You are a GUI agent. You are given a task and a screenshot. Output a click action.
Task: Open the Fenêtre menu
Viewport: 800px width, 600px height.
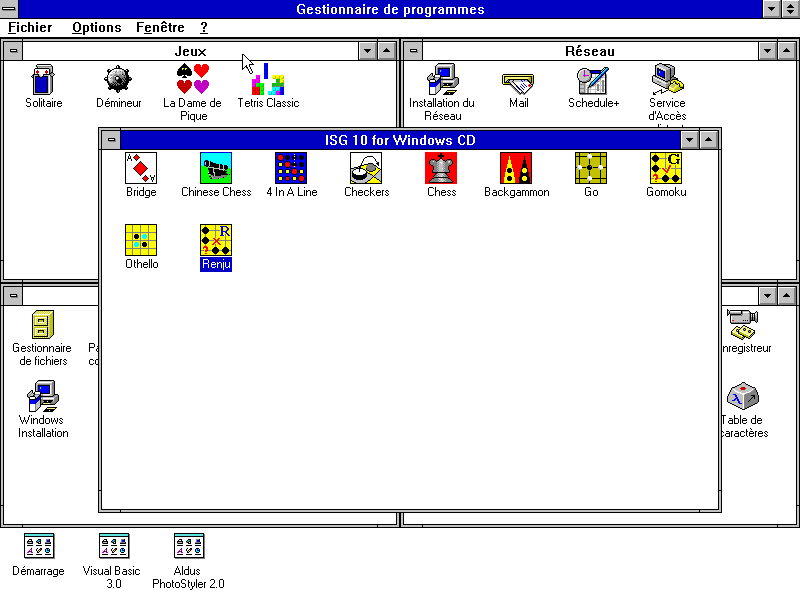(160, 28)
